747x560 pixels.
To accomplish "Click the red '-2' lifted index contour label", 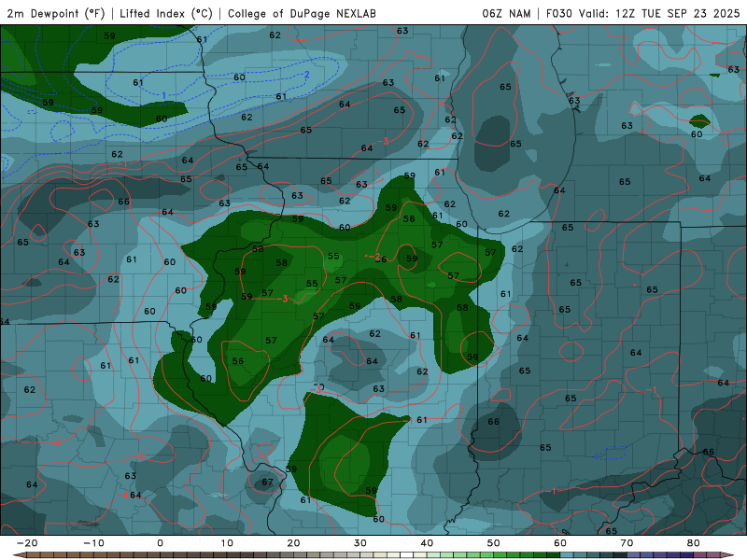I will 375,258.
